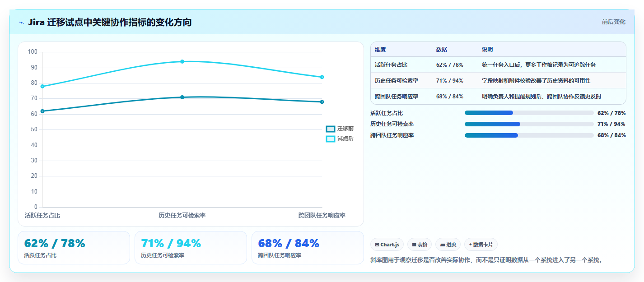644x282 pixels.
Task: Select the 试点后 data point for 历史任务可检索率
Action: tap(182, 61)
